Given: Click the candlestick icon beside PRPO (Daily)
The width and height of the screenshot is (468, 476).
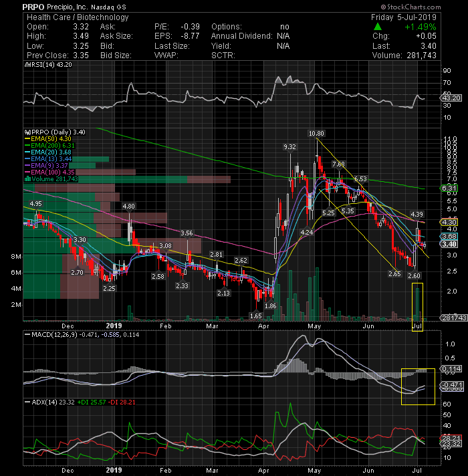Looking at the screenshot, I should (27, 132).
